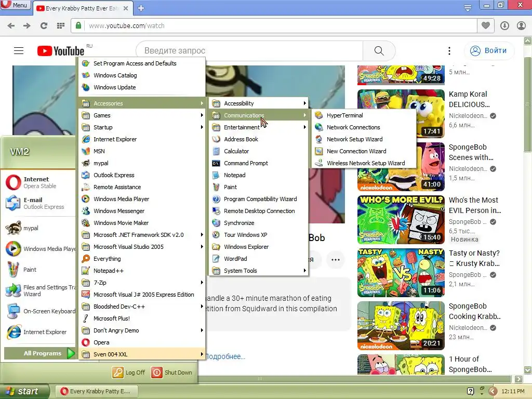Open the Подробнее link

[225, 356]
